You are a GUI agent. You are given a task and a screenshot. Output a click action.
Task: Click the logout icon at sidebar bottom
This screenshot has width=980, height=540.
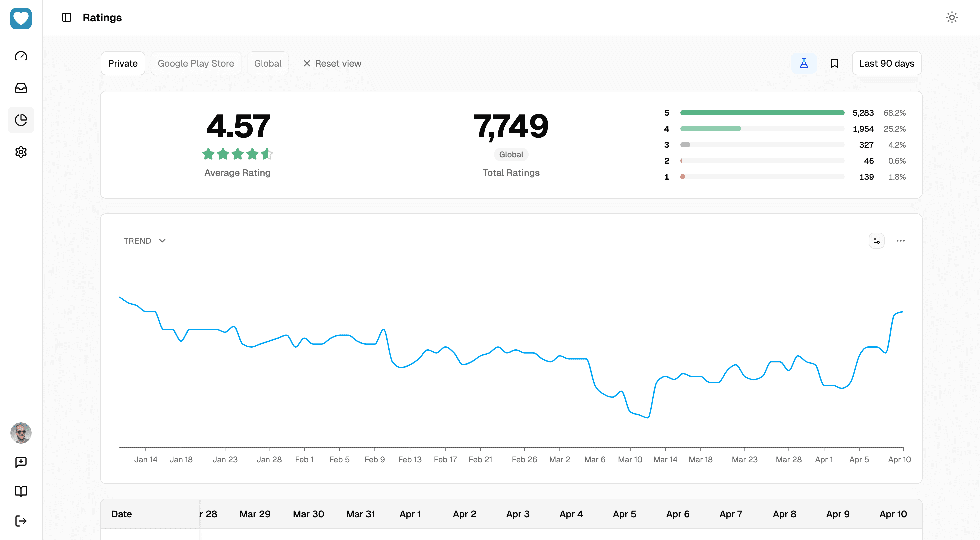click(21, 521)
